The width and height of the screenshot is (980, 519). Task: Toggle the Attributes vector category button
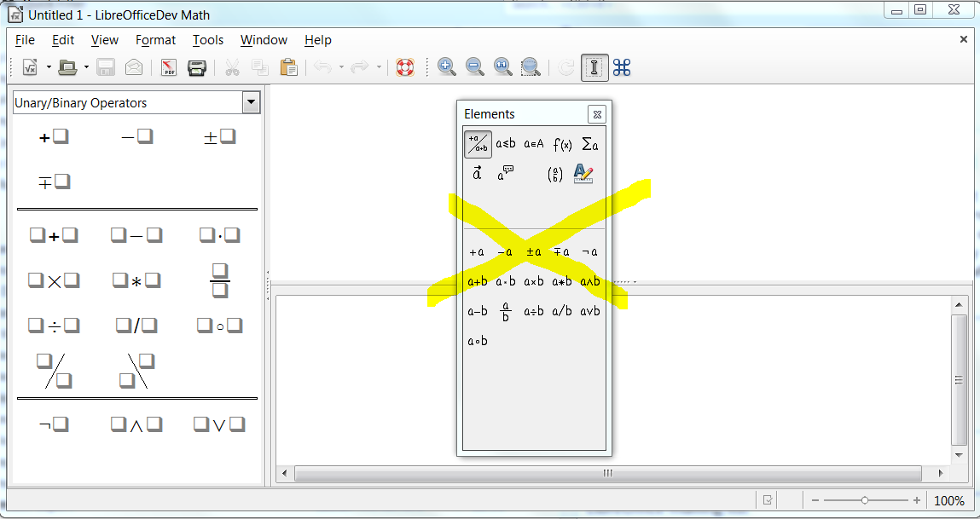click(x=478, y=174)
